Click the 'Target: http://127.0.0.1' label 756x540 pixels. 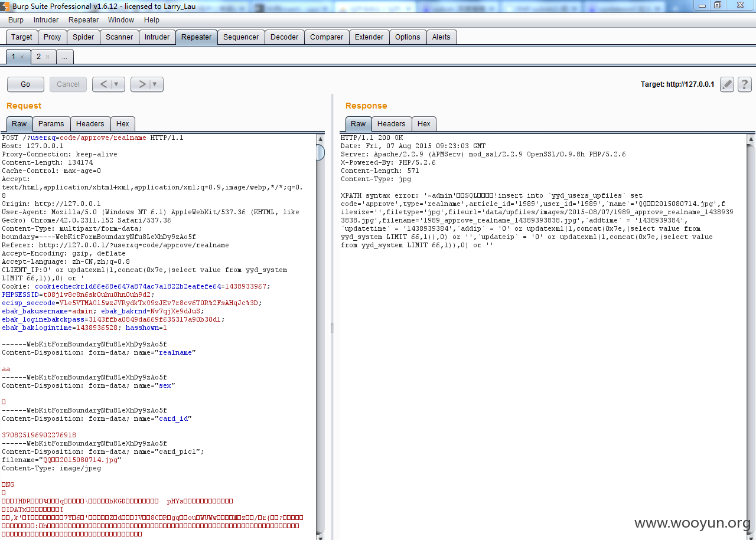[677, 84]
